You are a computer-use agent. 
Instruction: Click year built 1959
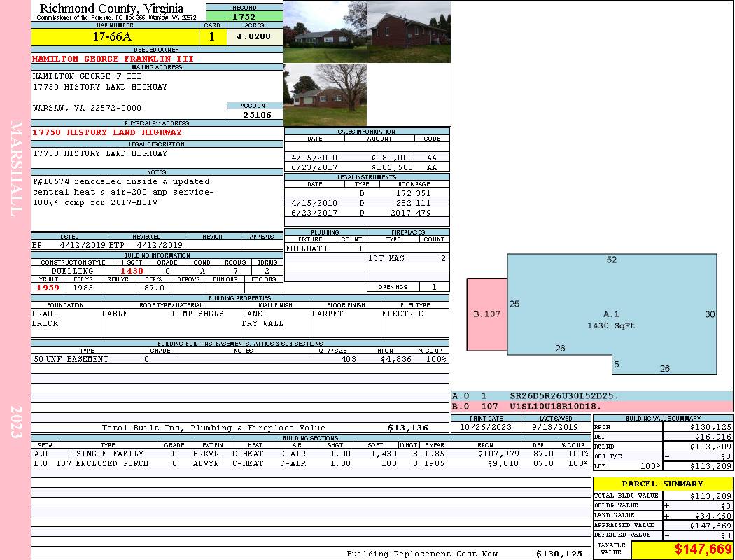[48, 288]
